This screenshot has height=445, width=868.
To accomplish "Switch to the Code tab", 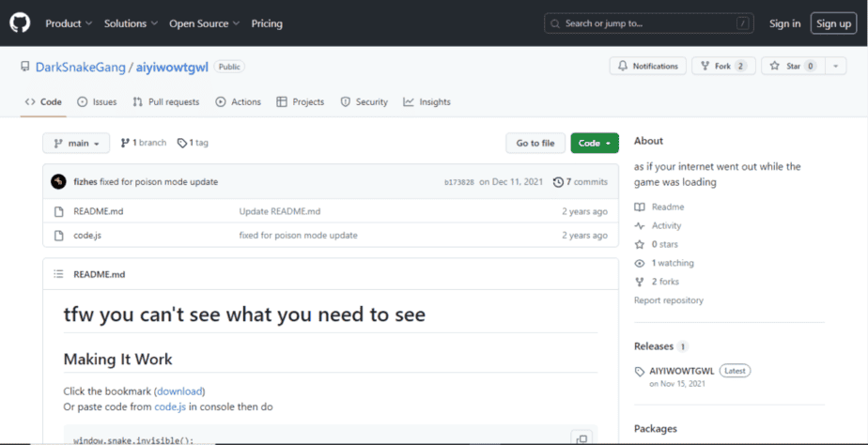I will click(44, 101).
